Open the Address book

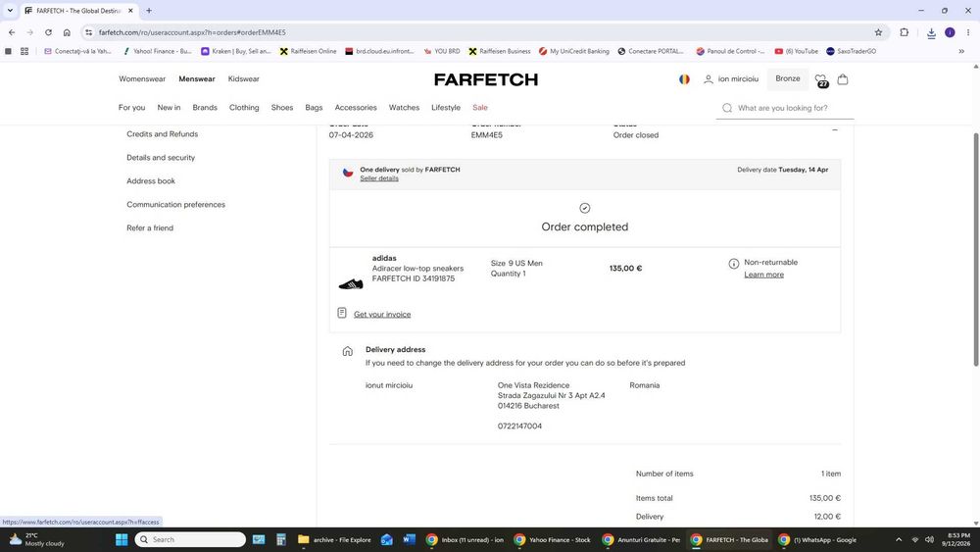[151, 180]
